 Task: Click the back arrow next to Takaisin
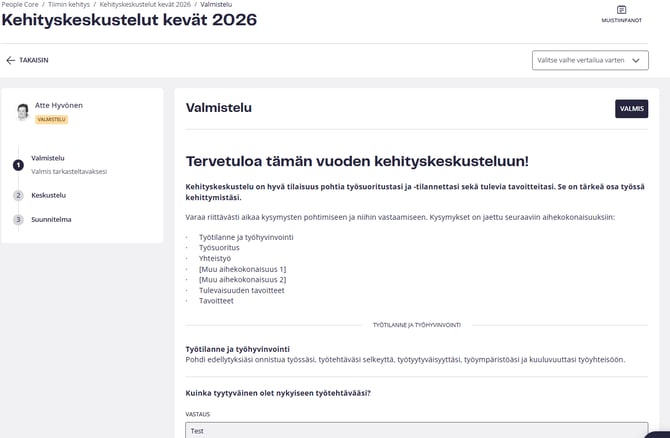click(x=10, y=60)
